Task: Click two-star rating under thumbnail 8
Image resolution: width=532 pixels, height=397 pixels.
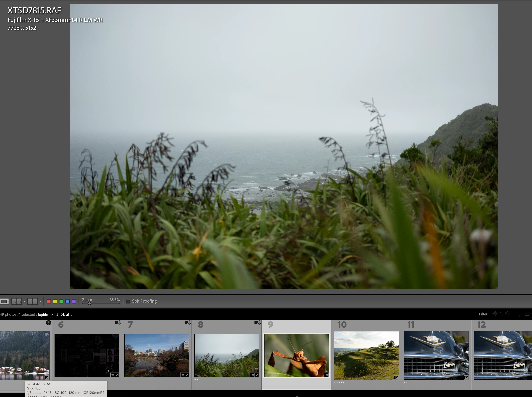Action: coord(196,380)
